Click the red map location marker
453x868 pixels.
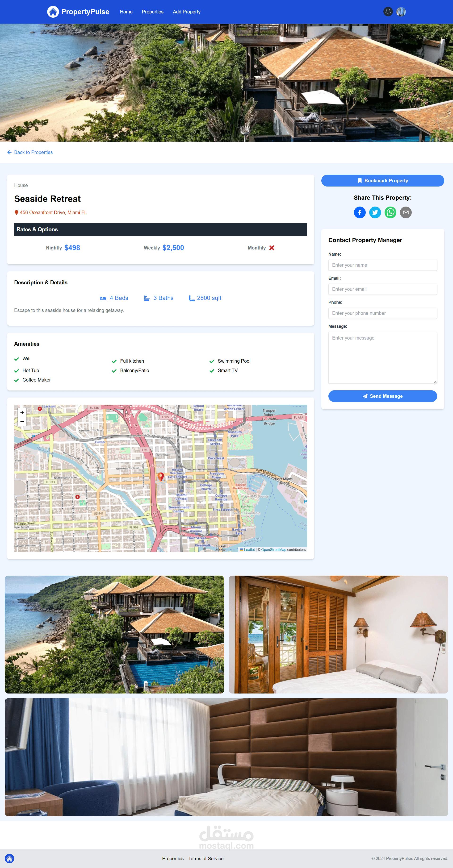point(161,476)
